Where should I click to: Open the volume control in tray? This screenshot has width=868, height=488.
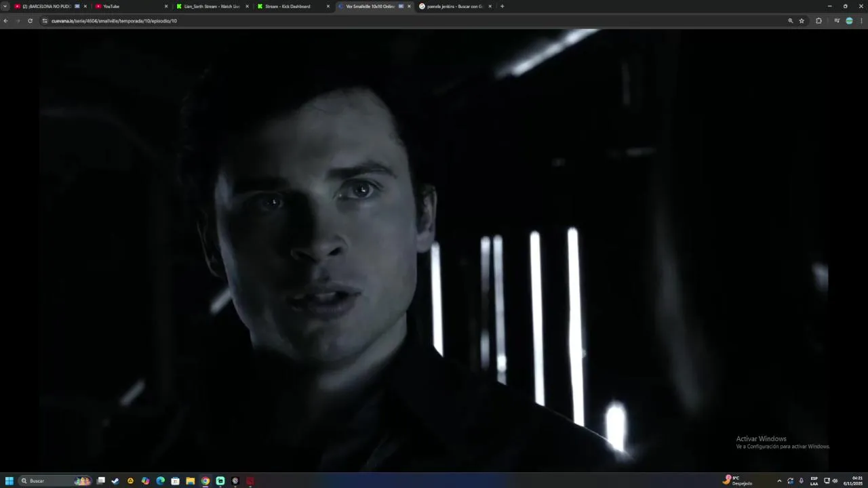pos(835,481)
